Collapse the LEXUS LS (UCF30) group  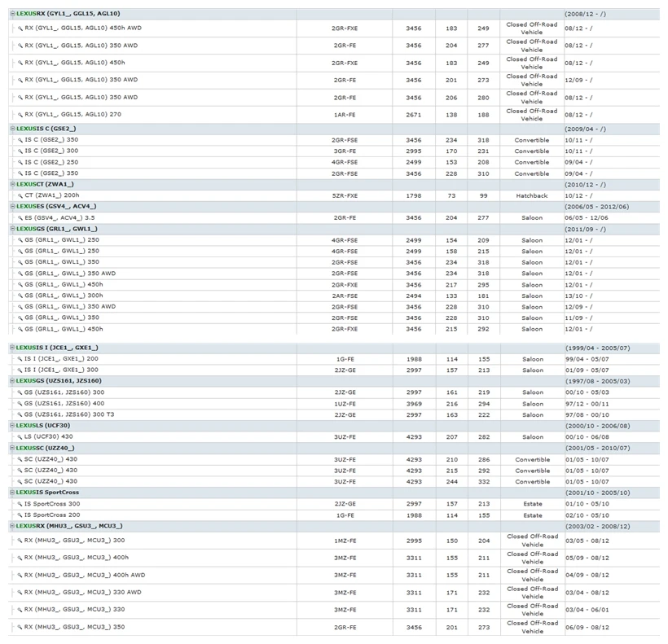[x=12, y=426]
